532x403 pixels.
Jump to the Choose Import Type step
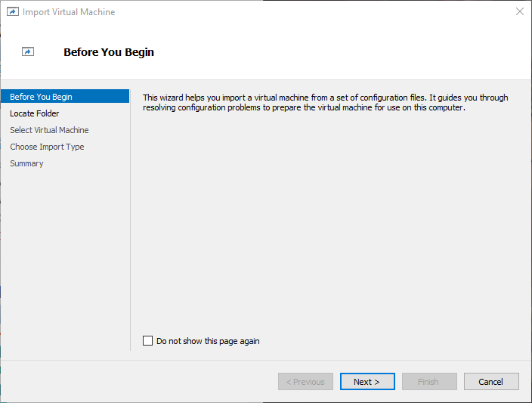tap(47, 147)
